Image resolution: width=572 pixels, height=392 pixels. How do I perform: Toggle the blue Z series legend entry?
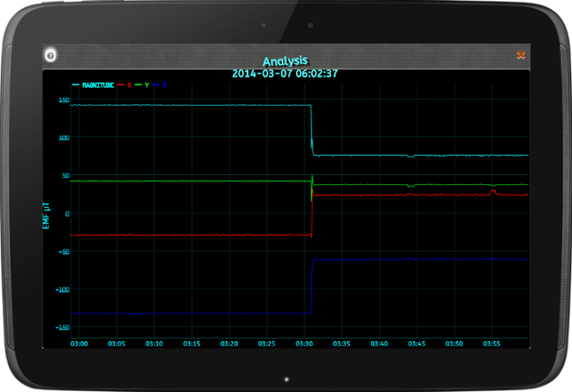(x=159, y=85)
